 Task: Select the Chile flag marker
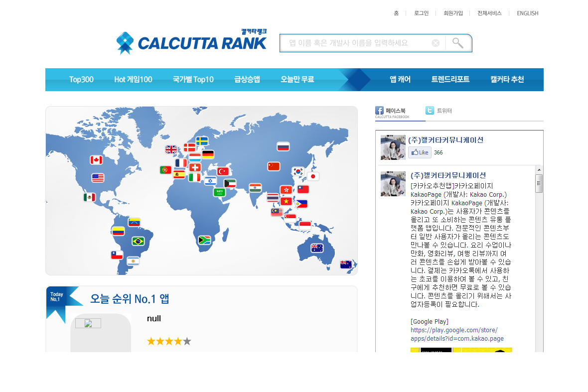click(117, 255)
